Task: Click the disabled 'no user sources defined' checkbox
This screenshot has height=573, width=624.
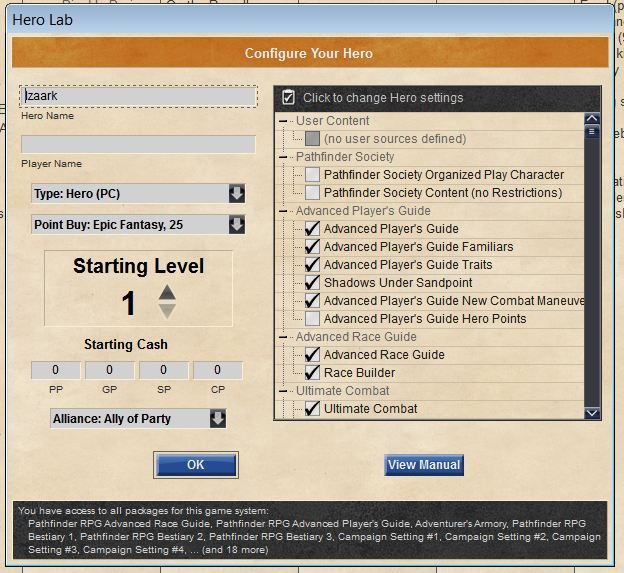Action: (312, 139)
